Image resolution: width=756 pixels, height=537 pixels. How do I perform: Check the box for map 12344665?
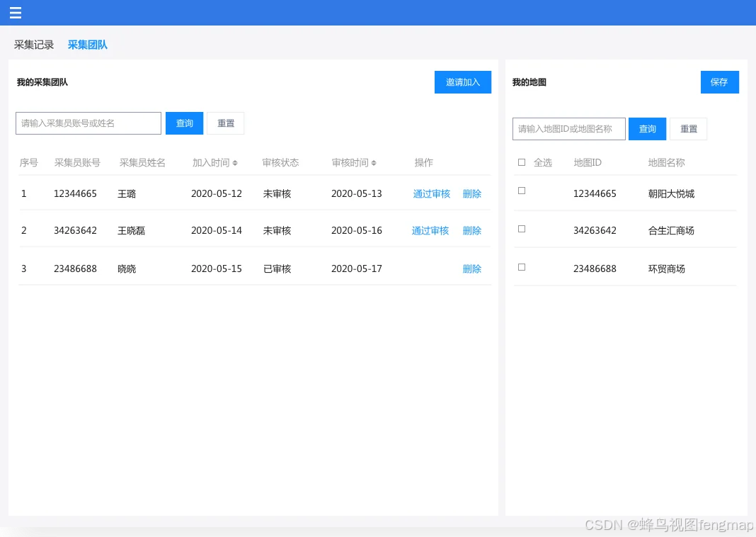[522, 191]
